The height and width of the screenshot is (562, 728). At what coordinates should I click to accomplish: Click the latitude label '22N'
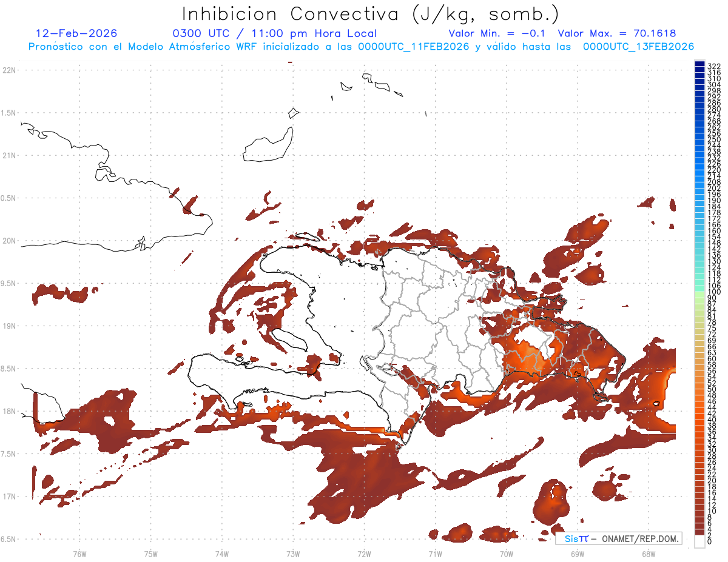pos(10,70)
